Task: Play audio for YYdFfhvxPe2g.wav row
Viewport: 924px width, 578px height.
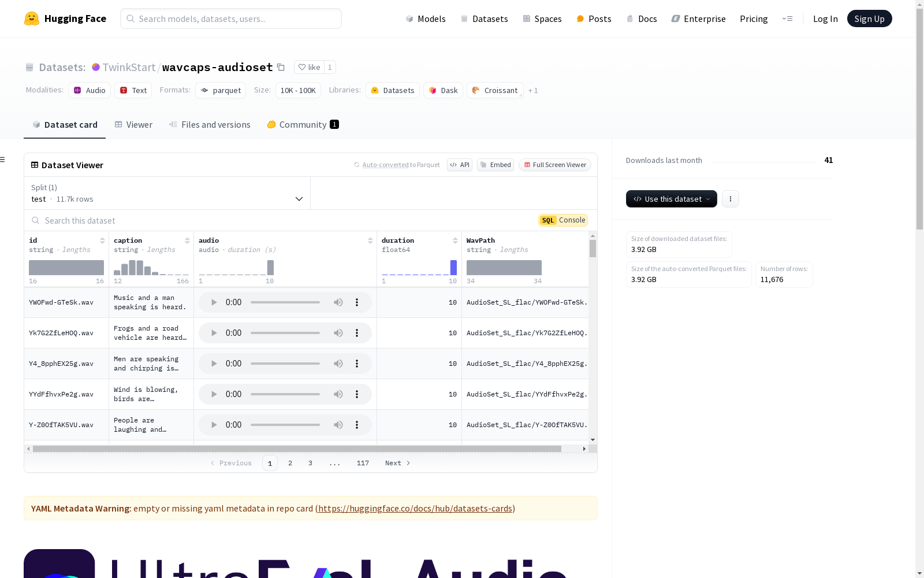Action: (x=214, y=394)
